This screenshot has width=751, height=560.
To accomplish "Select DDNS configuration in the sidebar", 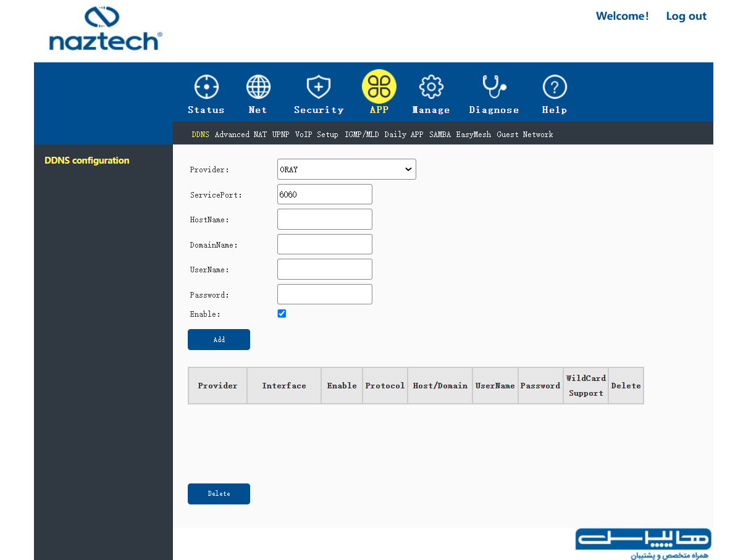I will (x=87, y=161).
